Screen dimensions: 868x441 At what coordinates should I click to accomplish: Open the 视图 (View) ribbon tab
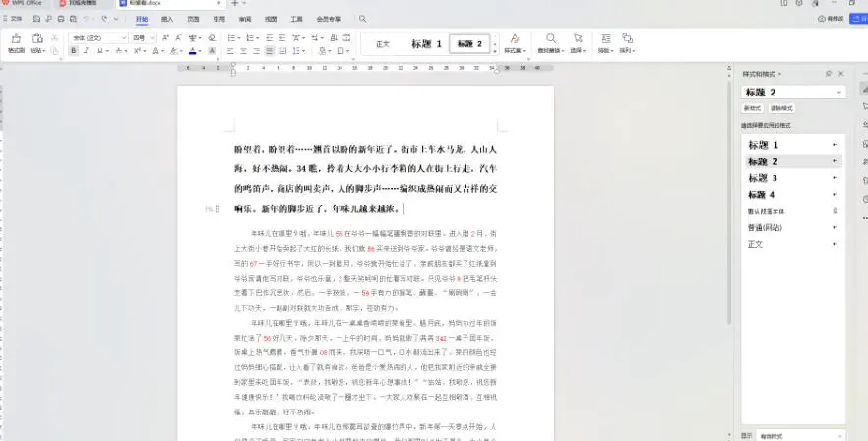(270, 19)
